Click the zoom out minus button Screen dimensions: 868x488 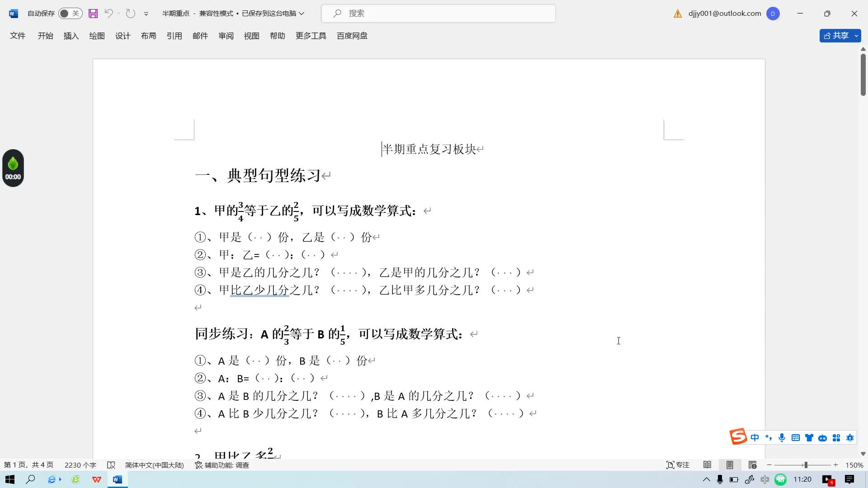[769, 465]
